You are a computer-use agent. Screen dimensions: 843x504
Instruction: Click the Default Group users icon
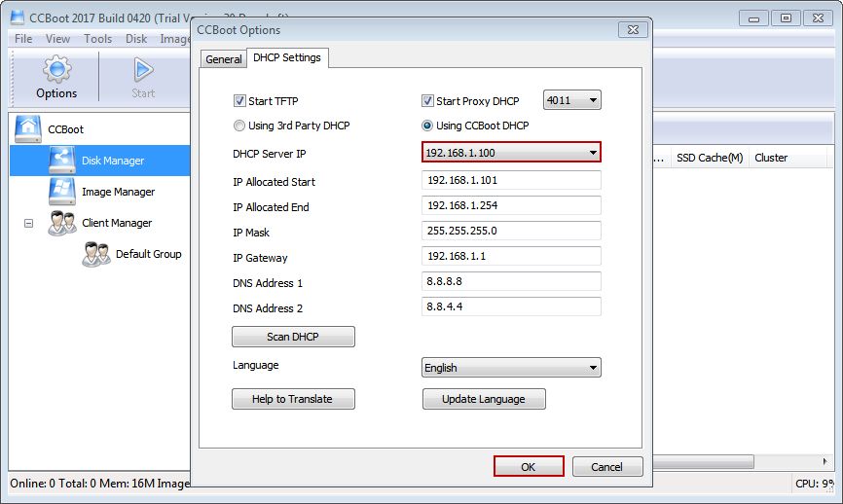pyautogui.click(x=96, y=254)
